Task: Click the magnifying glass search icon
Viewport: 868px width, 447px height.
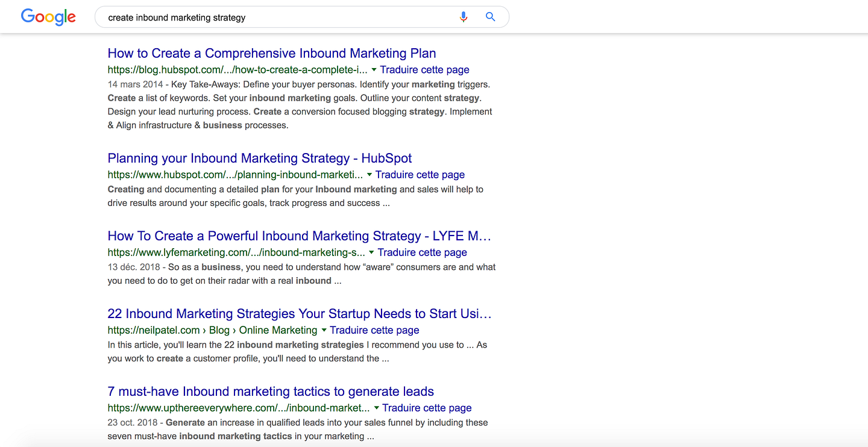Action: (491, 17)
